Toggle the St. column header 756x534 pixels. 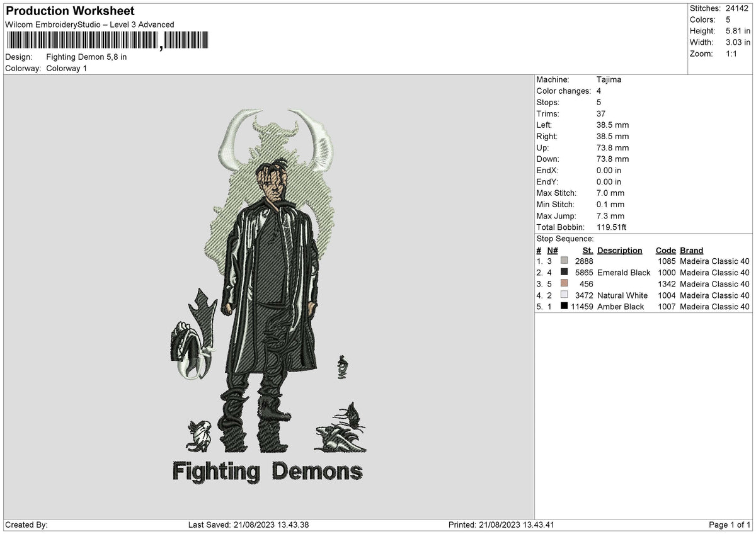point(587,250)
